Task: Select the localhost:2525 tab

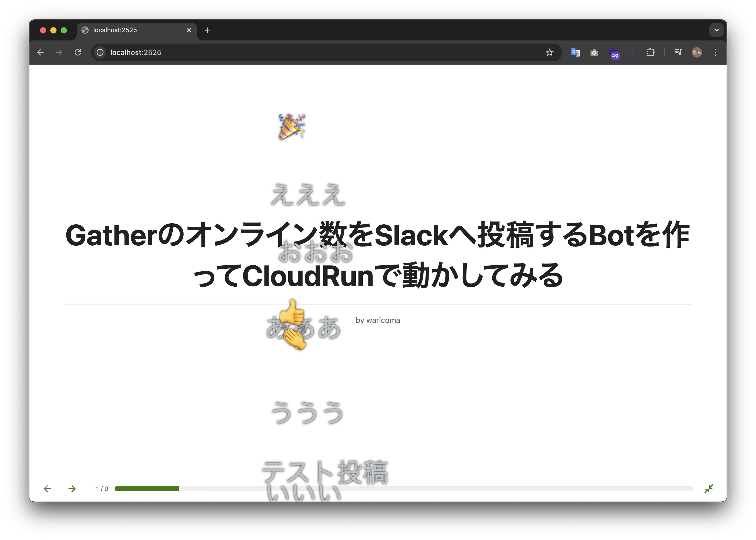Action: [137, 30]
